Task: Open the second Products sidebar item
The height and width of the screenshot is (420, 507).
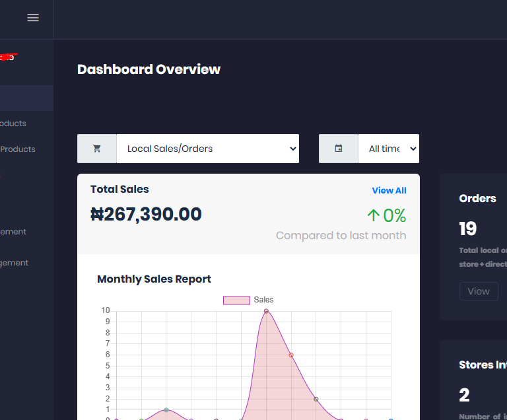Action: (x=18, y=149)
